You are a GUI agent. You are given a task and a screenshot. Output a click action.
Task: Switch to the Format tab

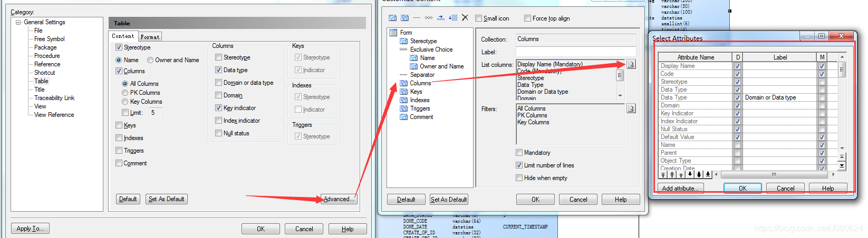(150, 36)
